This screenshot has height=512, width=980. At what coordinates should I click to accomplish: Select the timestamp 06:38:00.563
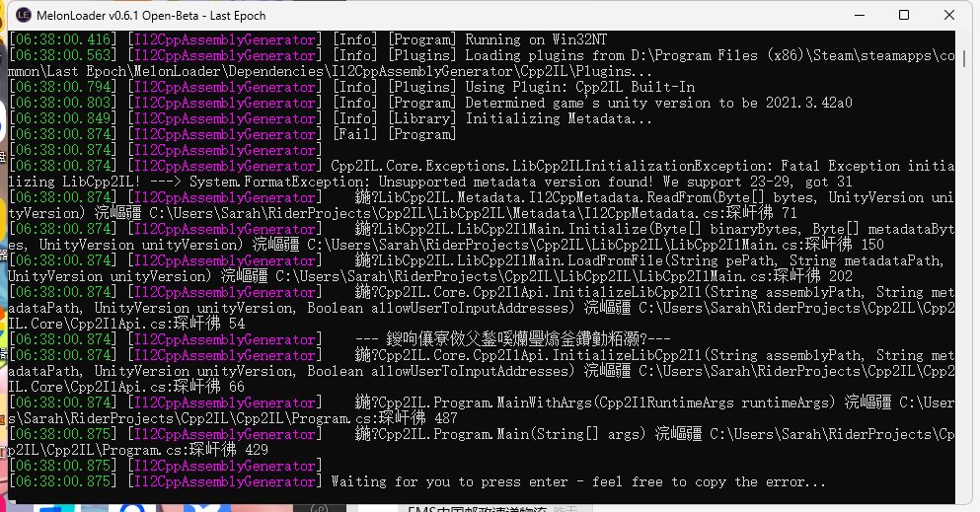click(x=63, y=55)
